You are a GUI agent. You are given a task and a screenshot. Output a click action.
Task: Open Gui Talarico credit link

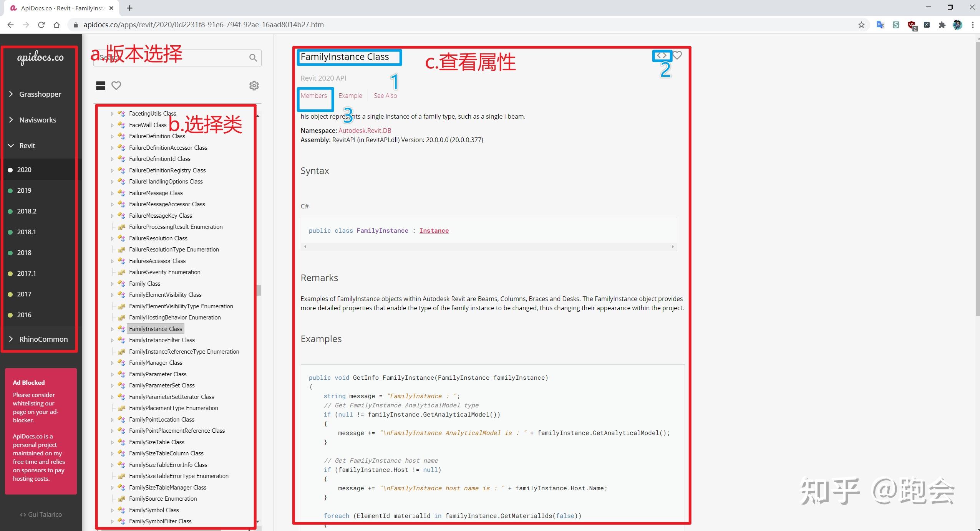tap(41, 514)
